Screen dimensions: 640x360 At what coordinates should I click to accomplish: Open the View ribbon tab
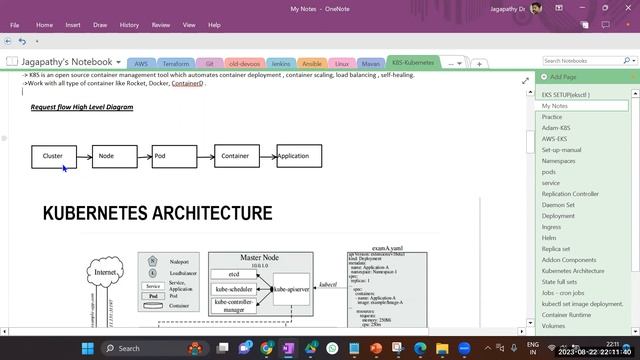coord(189,25)
